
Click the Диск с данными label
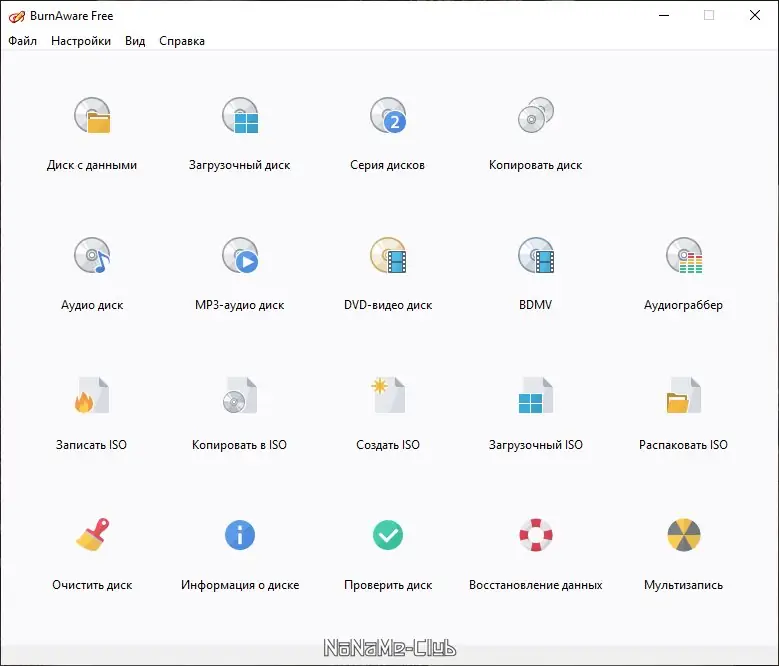point(92,165)
